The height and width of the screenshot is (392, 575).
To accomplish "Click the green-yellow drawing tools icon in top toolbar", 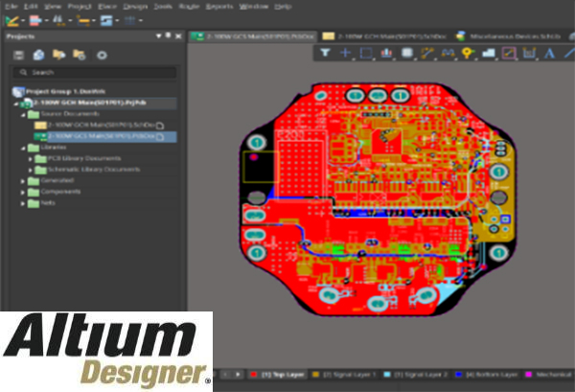I will click(12, 20).
